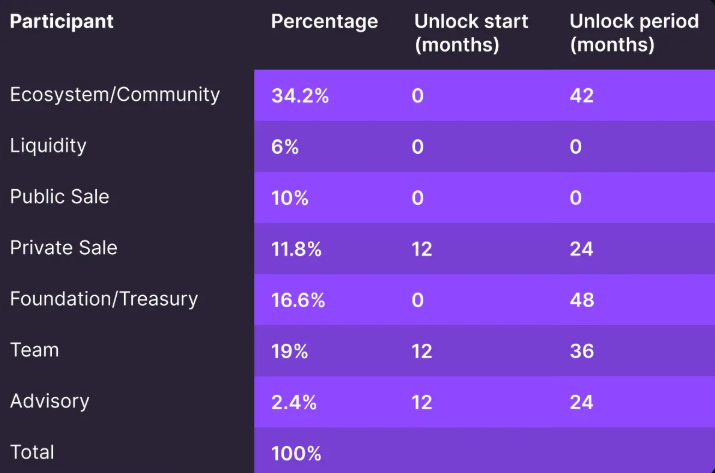Click the Total row label
This screenshot has width=715, height=473.
(x=32, y=452)
